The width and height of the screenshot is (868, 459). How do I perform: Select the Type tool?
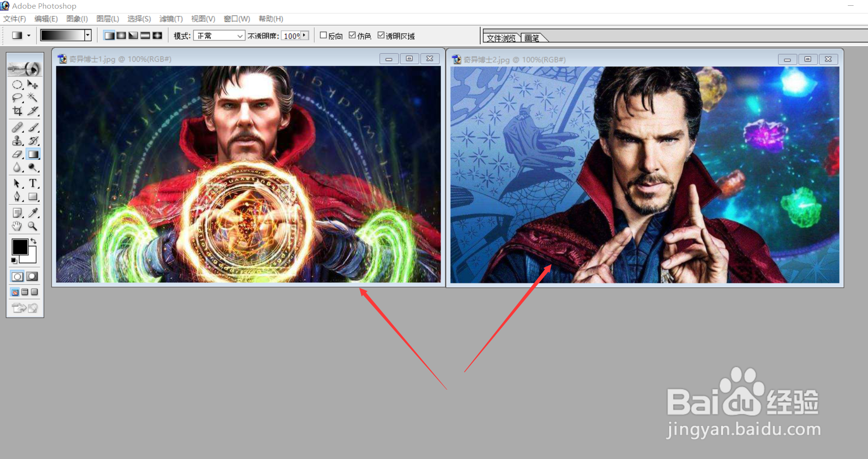pyautogui.click(x=33, y=183)
